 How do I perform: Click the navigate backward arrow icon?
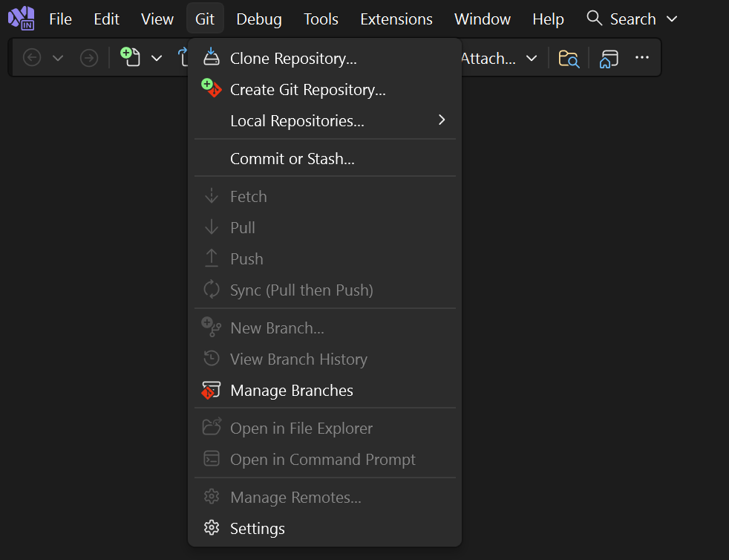(31, 56)
